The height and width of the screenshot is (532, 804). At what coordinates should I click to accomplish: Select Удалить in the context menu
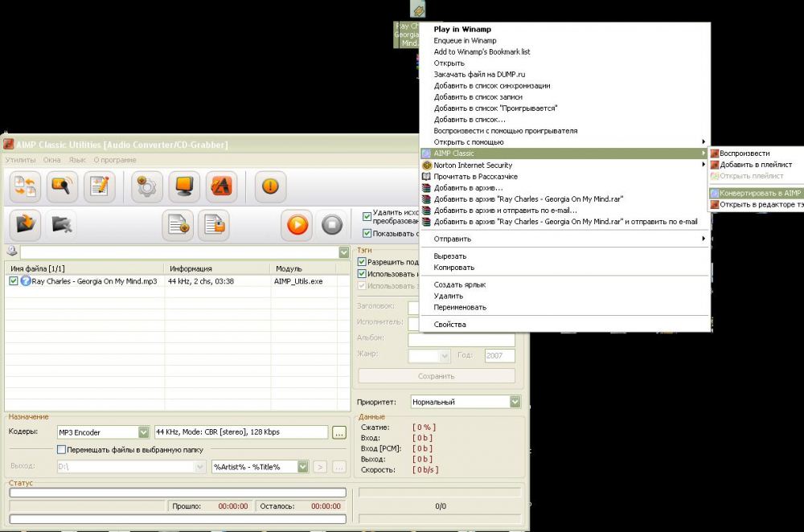[x=564, y=297]
